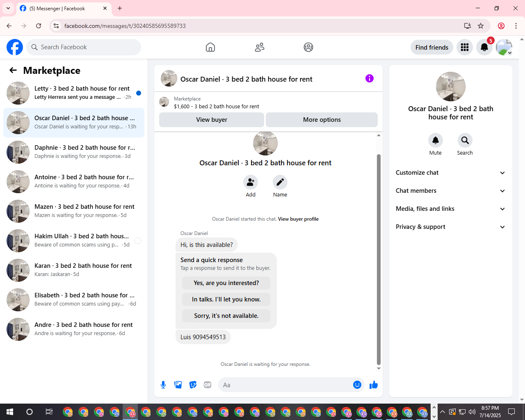Send quick reply Sorry, it's not available.
This screenshot has height=420, width=525.
(x=226, y=316)
